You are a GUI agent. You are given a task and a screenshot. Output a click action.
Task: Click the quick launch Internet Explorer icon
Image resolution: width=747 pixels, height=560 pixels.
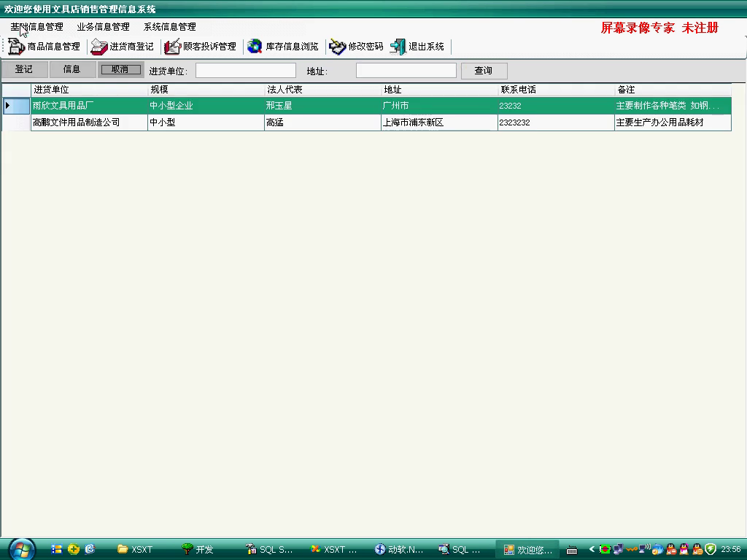[90, 549]
